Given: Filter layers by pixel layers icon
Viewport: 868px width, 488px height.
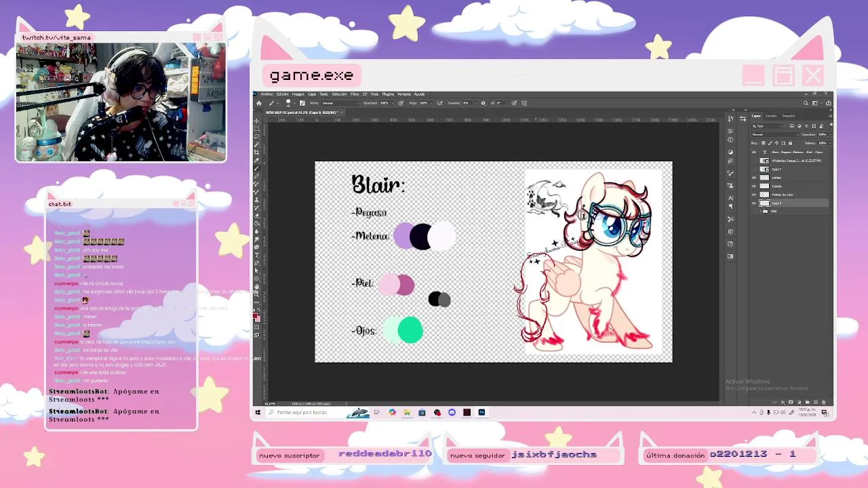Looking at the screenshot, I should pos(791,126).
